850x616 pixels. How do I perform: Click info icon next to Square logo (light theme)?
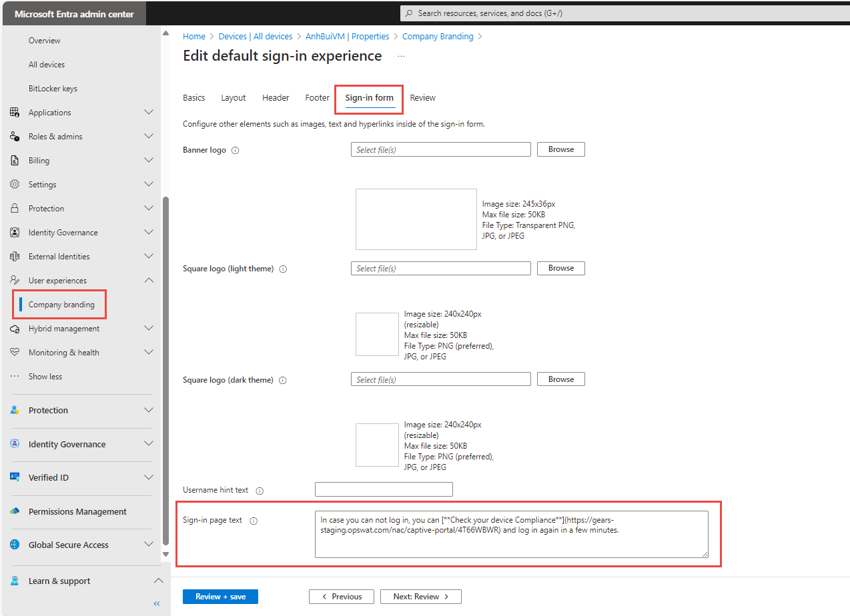pos(283,269)
